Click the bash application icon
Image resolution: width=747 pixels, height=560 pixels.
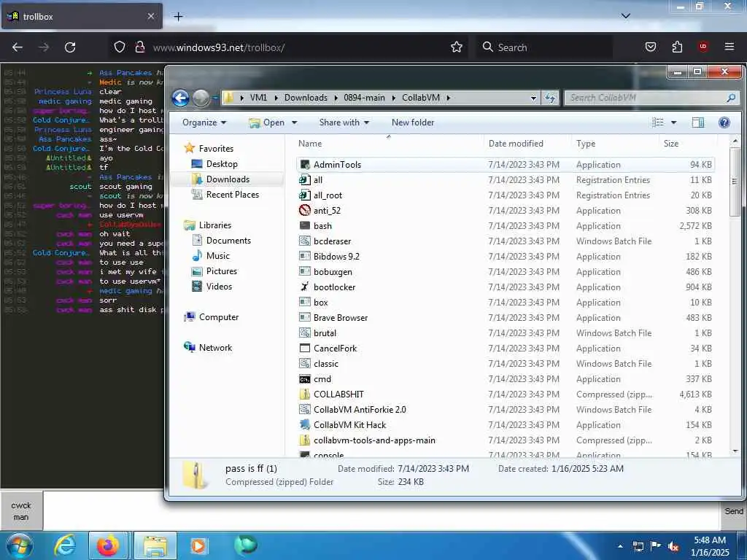tap(305, 226)
